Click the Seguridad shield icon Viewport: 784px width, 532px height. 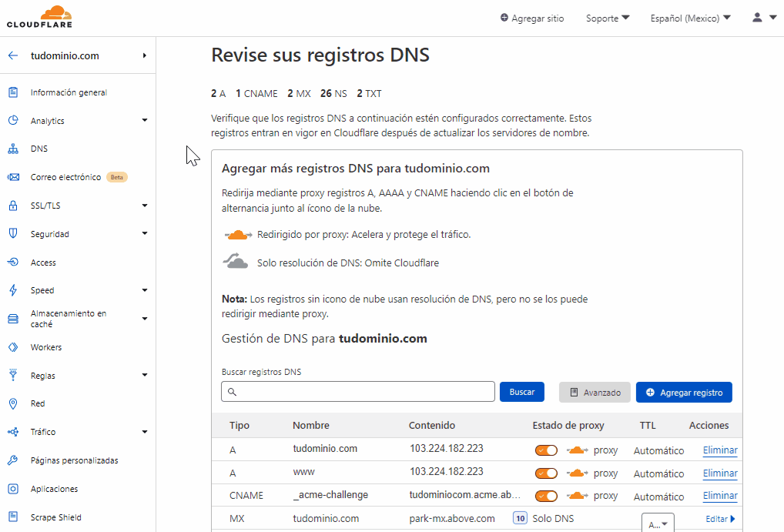coord(13,233)
